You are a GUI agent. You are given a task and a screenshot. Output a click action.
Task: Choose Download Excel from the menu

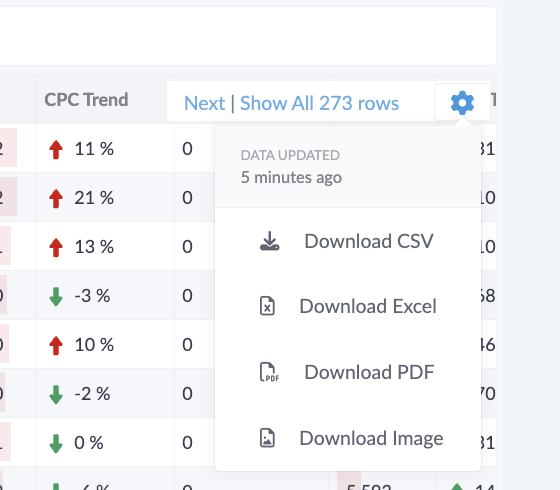tap(348, 306)
